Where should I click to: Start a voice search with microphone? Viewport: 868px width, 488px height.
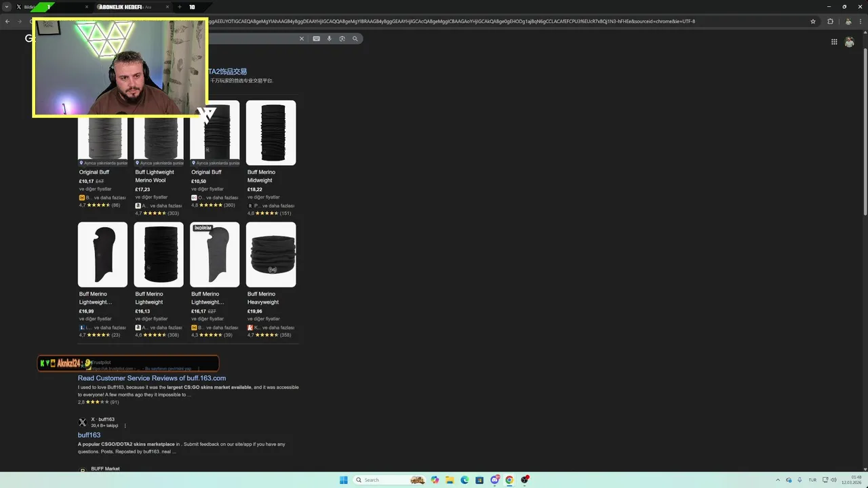point(330,39)
